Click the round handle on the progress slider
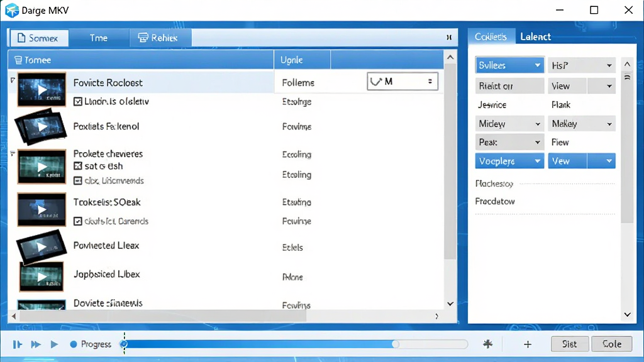Viewport: 644px width, 362px height. point(395,344)
